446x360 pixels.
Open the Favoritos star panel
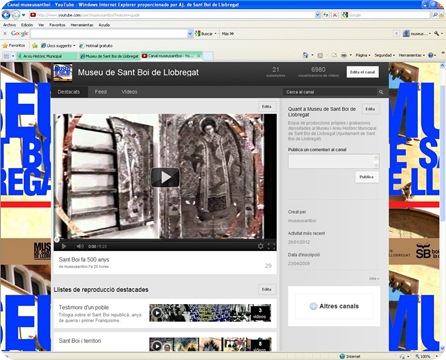pos(14,45)
